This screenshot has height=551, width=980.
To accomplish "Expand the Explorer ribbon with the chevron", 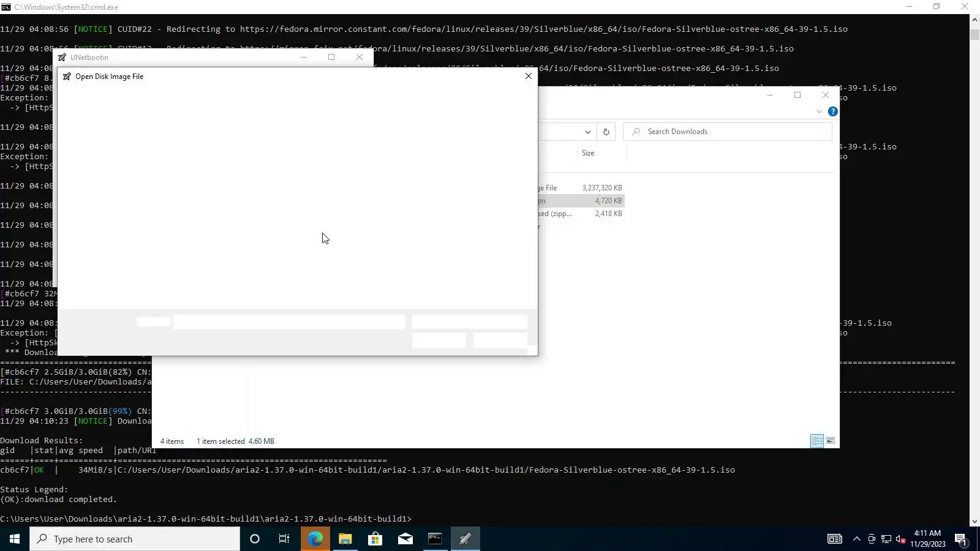I will click(x=820, y=111).
